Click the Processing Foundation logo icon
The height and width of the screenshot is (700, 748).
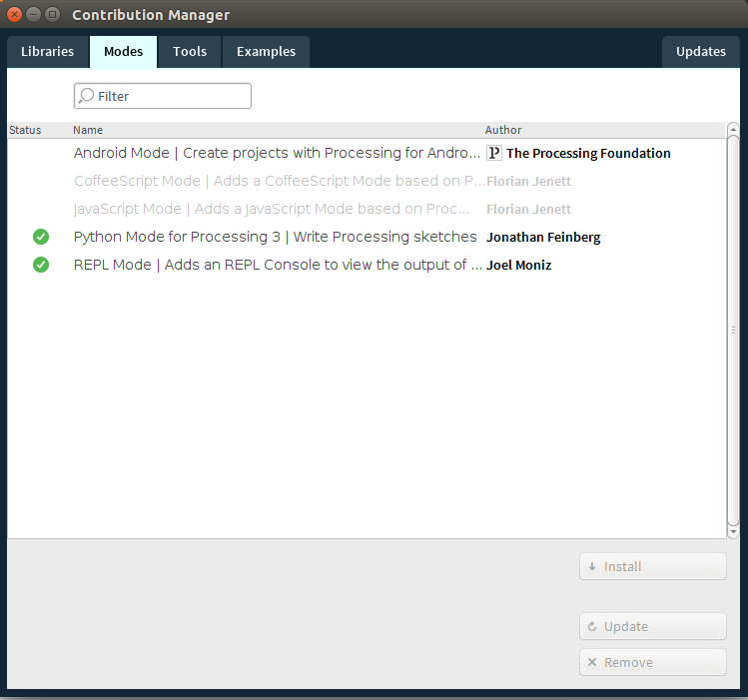click(x=494, y=153)
